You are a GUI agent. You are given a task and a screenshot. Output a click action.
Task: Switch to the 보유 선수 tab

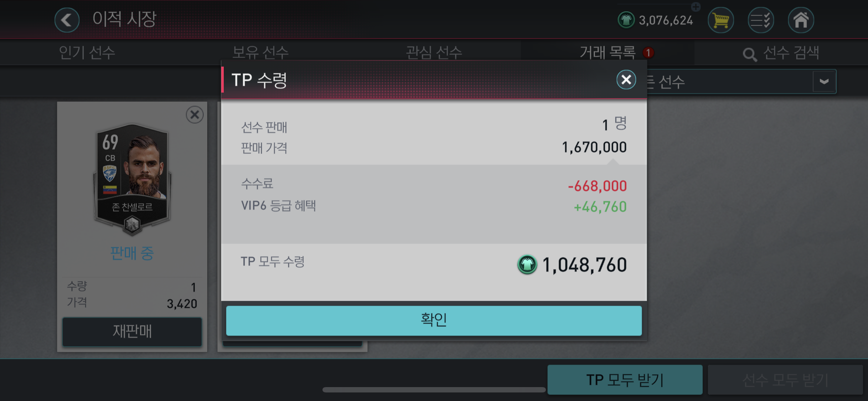click(260, 53)
